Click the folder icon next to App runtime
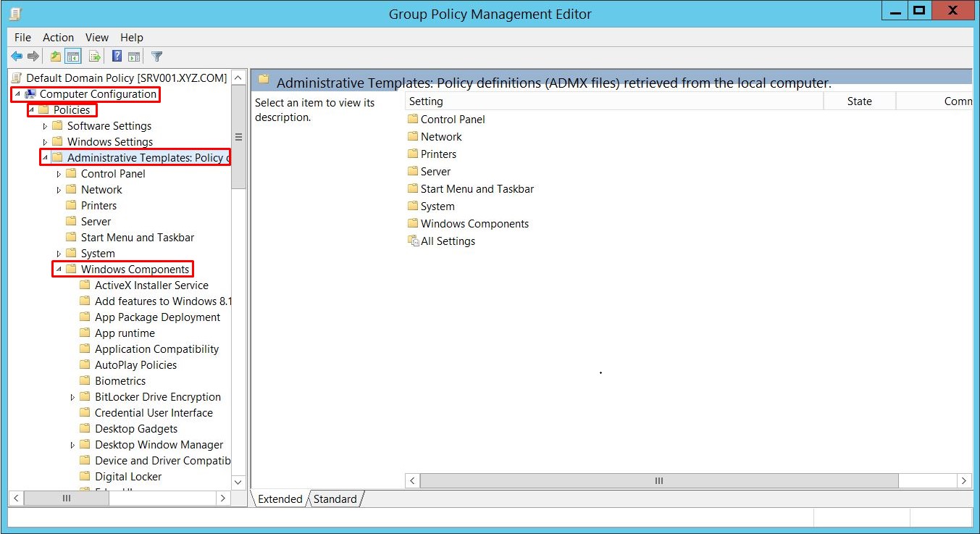 click(x=85, y=333)
